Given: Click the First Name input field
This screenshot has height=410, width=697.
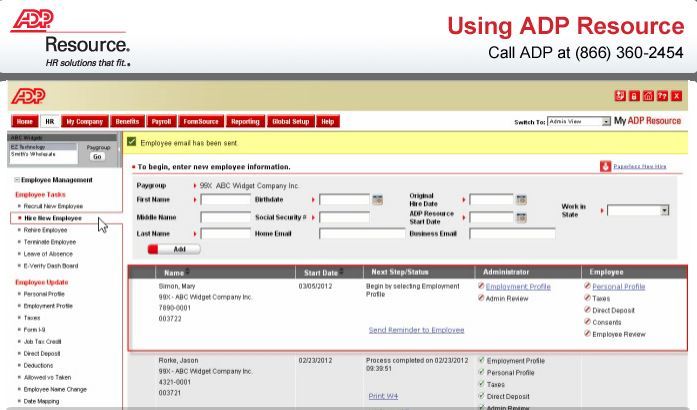Looking at the screenshot, I should pyautogui.click(x=225, y=200).
